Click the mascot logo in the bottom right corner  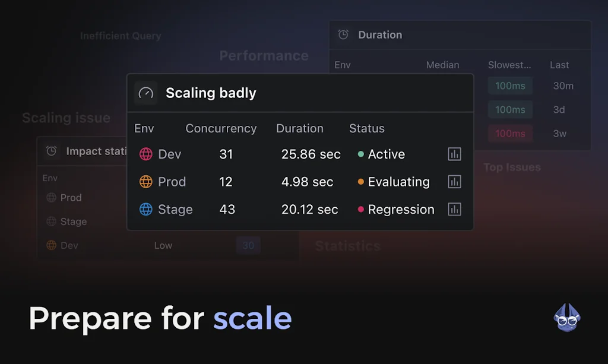566,318
